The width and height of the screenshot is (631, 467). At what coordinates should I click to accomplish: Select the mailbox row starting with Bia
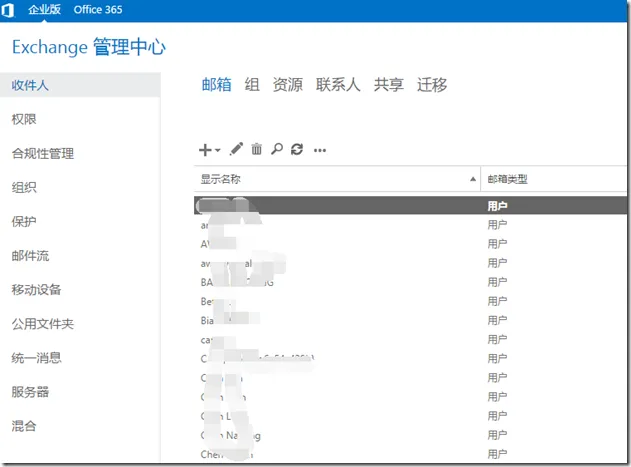tap(410, 320)
